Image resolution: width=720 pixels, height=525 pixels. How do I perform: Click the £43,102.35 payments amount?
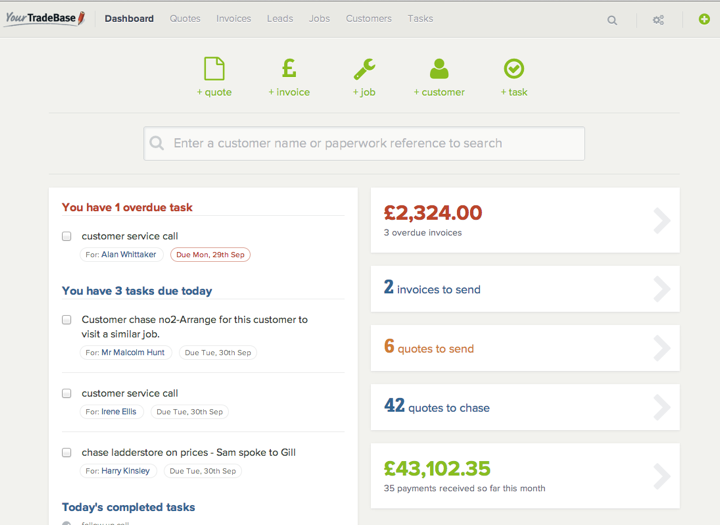tap(437, 469)
